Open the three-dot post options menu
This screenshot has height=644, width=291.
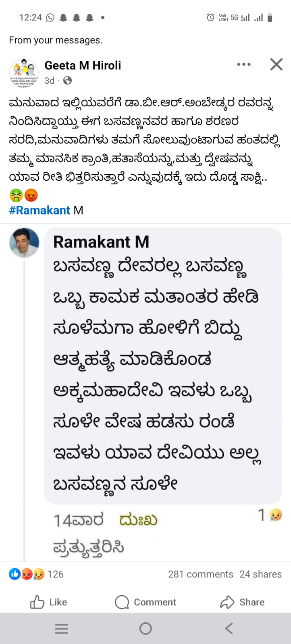click(x=244, y=64)
